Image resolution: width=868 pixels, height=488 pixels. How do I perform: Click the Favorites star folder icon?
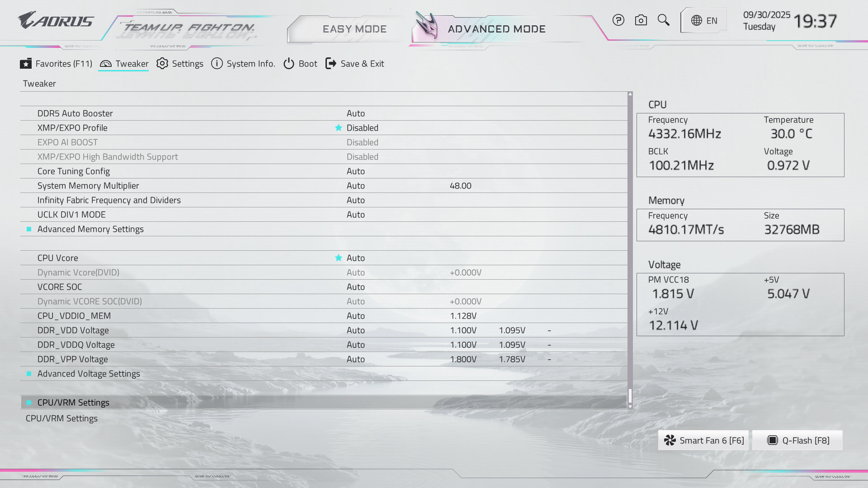click(26, 64)
